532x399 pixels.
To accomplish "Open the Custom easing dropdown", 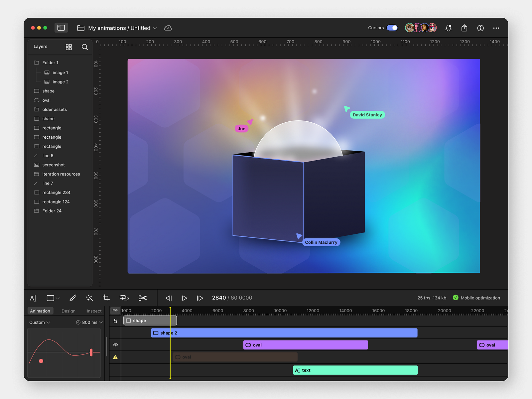I will point(39,322).
